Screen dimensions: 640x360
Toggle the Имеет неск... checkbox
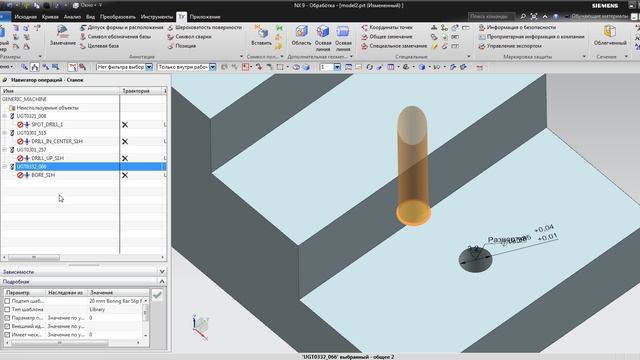point(7,335)
